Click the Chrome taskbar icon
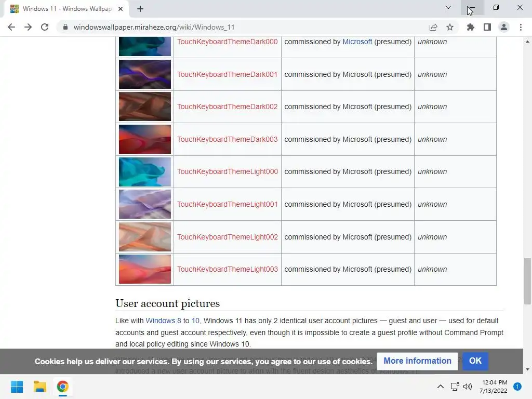Image resolution: width=532 pixels, height=399 pixels. click(62, 387)
